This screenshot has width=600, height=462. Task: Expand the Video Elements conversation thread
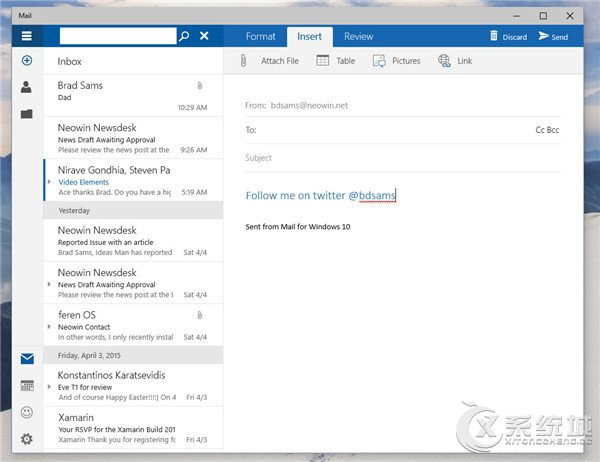49,182
